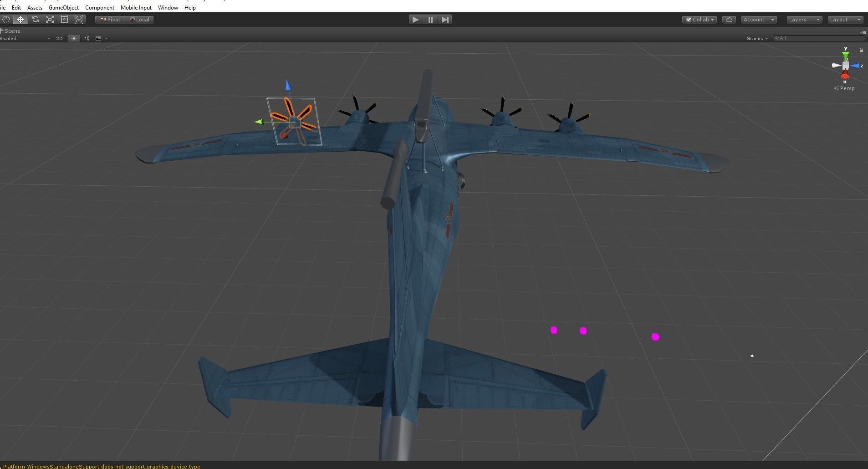Click the blue Z axis gizmo cone

(x=855, y=66)
